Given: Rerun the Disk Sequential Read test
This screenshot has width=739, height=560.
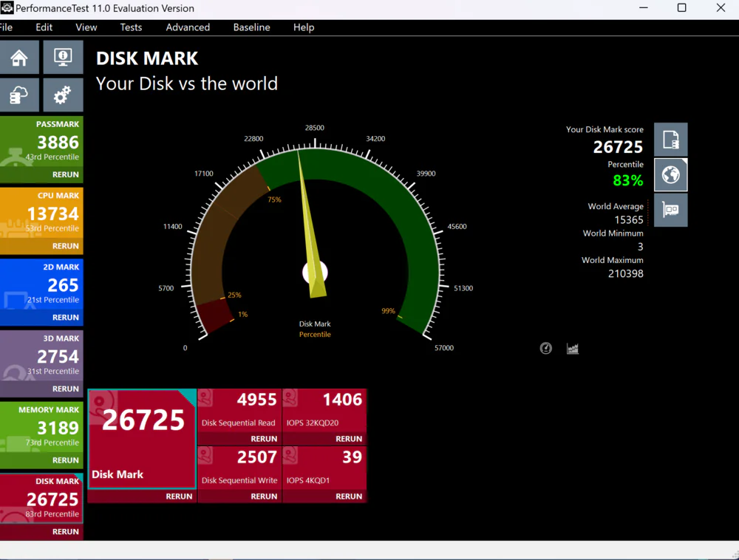Looking at the screenshot, I should coord(264,439).
